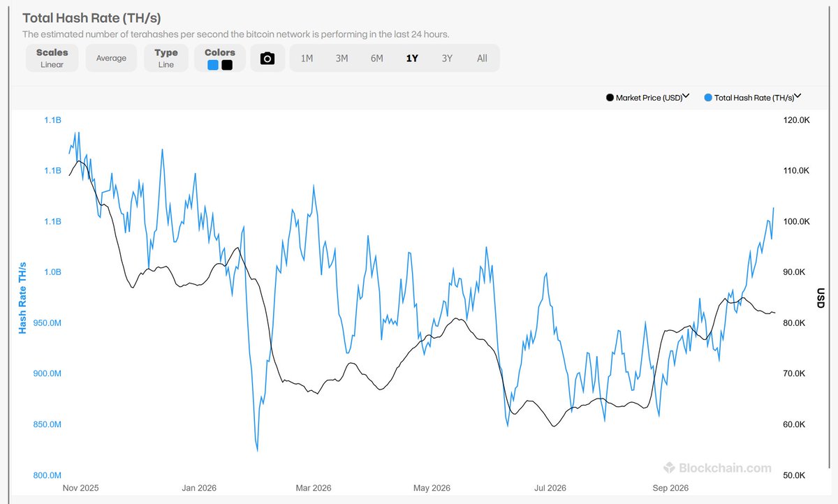Click the Mar 2026 x-axis label
The width and height of the screenshot is (838, 504).
pyautogui.click(x=313, y=488)
